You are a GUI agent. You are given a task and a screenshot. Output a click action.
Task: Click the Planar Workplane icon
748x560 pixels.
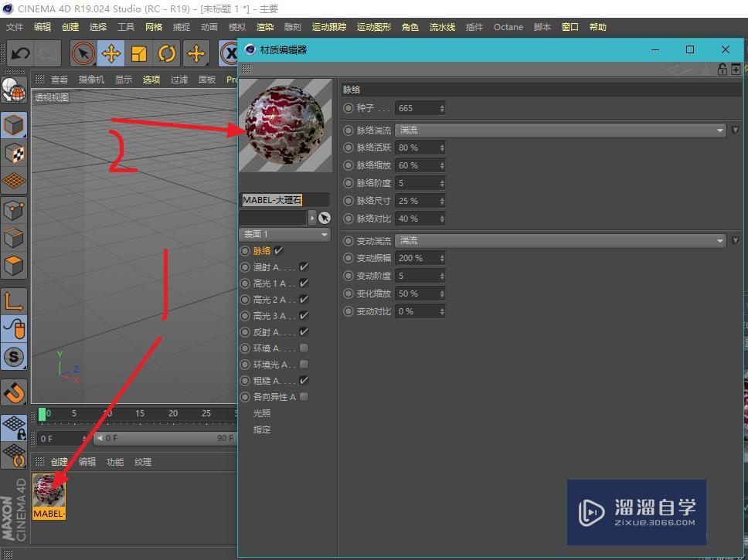pyautogui.click(x=14, y=455)
